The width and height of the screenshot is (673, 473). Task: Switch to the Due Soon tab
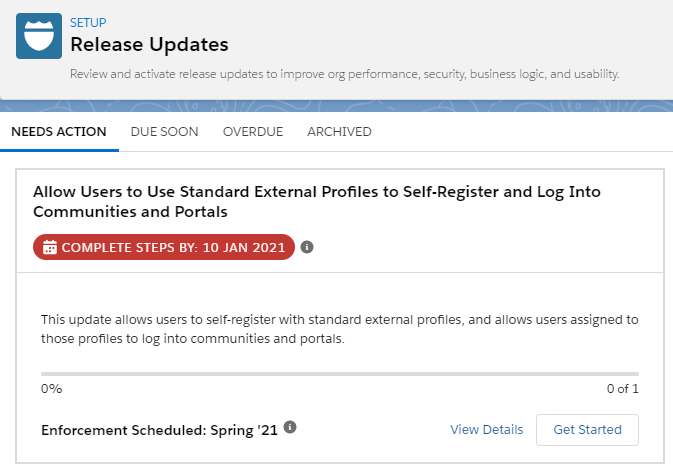[x=164, y=132]
